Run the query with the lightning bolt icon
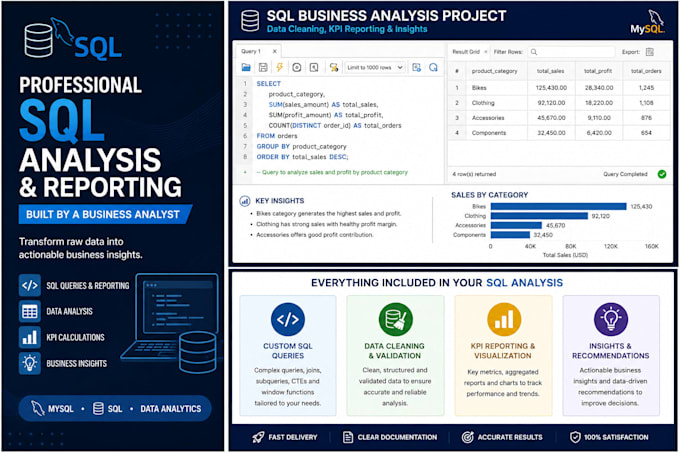The image size is (680, 453). (x=279, y=67)
